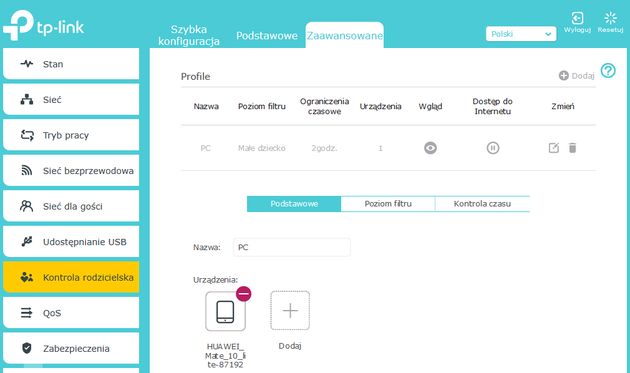Click the Tryb pracy arrows icon
The image size is (630, 373).
click(x=27, y=135)
